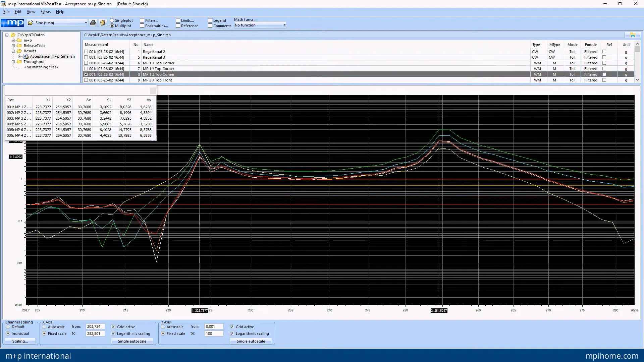Click the home folder icon at path bar
The height and width of the screenshot is (362, 644).
(633, 35)
